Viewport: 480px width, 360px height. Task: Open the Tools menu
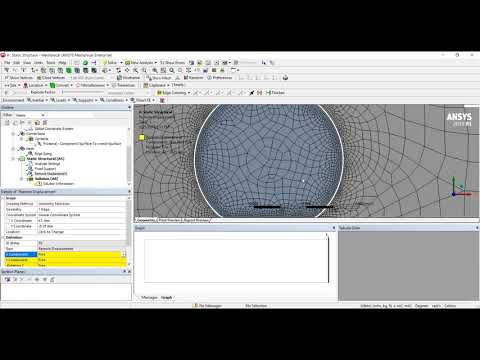(x=51, y=63)
